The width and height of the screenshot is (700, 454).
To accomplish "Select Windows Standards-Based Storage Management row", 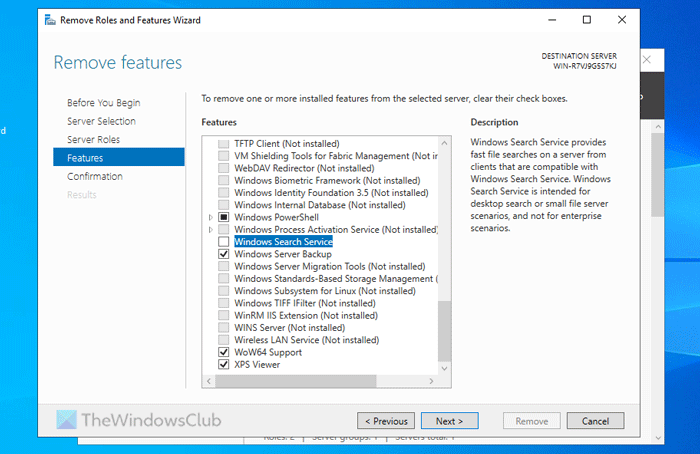I will point(336,279).
